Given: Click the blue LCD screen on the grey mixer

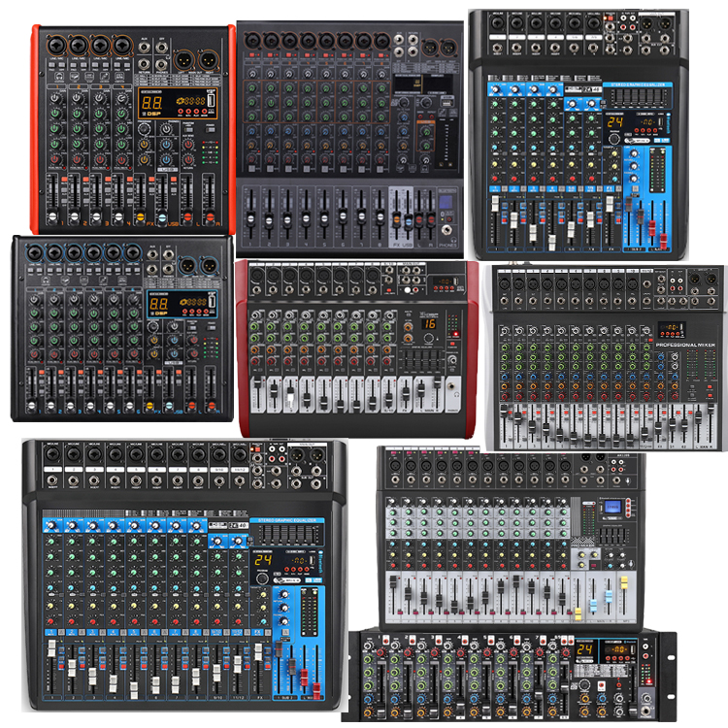Looking at the screenshot, I should (x=612, y=507).
